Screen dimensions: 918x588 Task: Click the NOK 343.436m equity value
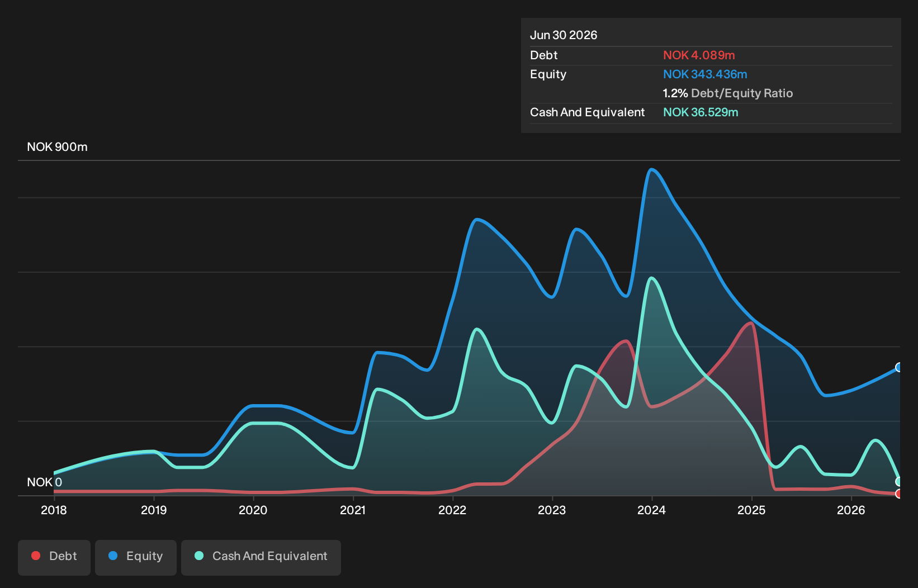(705, 74)
